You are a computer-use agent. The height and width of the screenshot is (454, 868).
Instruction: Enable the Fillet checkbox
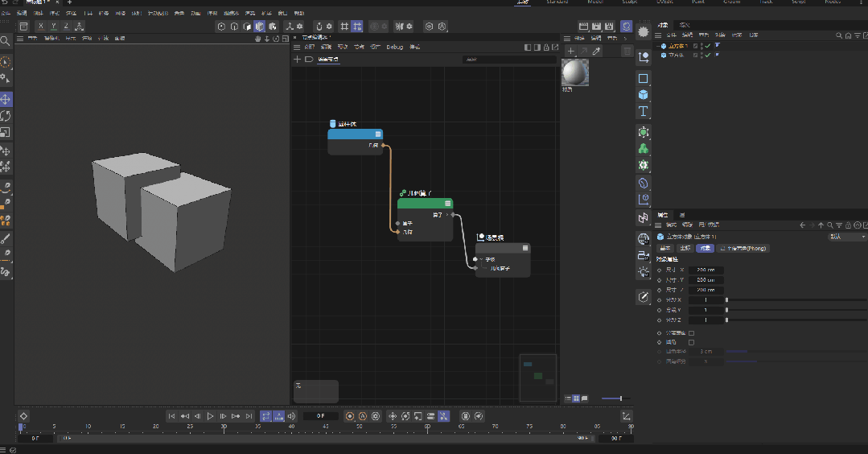(x=691, y=342)
